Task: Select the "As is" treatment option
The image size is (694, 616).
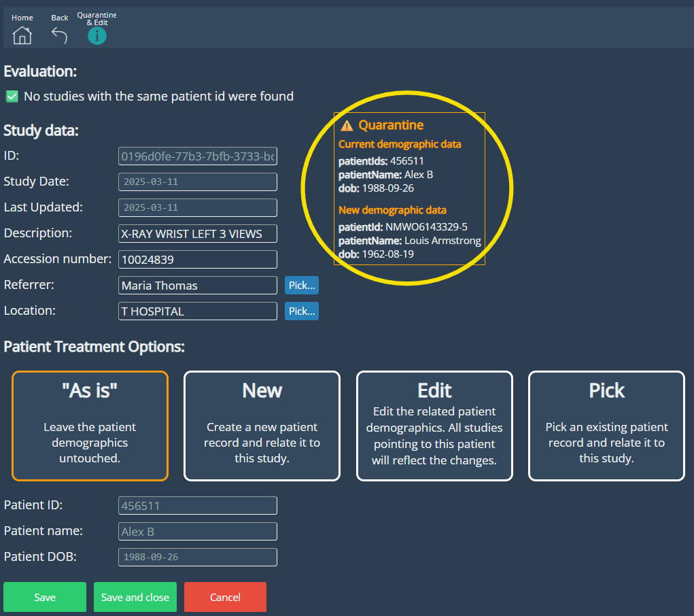Action: point(90,426)
